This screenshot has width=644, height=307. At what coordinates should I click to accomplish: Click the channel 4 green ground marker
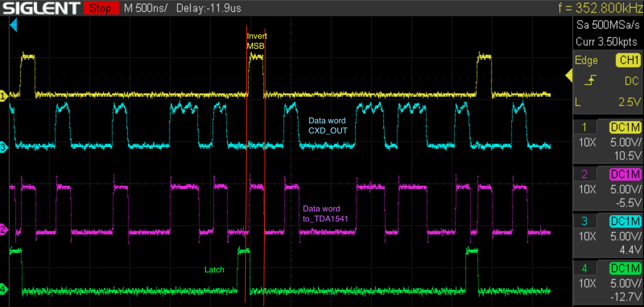3,289
